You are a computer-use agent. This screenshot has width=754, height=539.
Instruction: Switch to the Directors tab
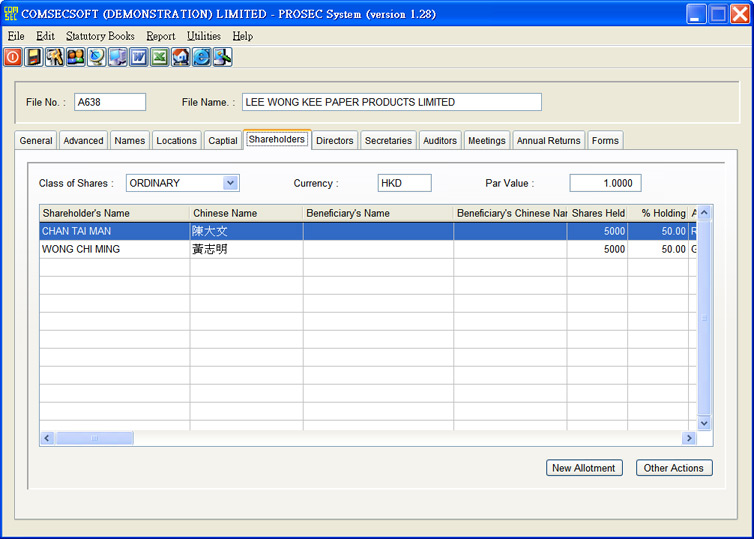point(334,141)
